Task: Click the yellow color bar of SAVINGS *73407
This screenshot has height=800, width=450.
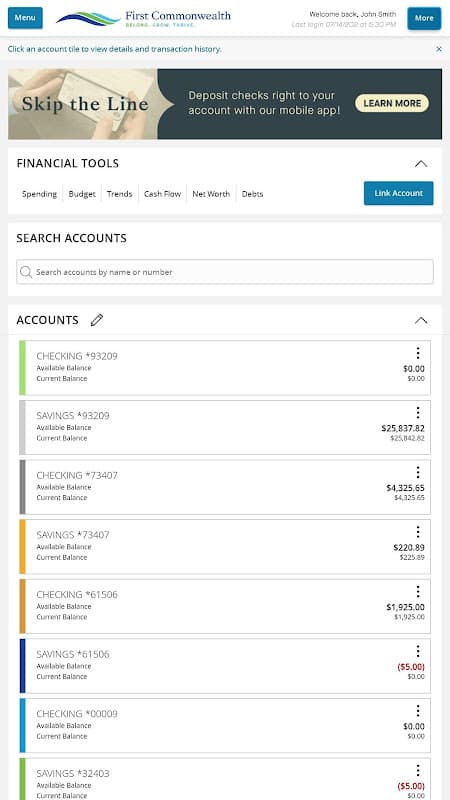Action: pyautogui.click(x=22, y=547)
